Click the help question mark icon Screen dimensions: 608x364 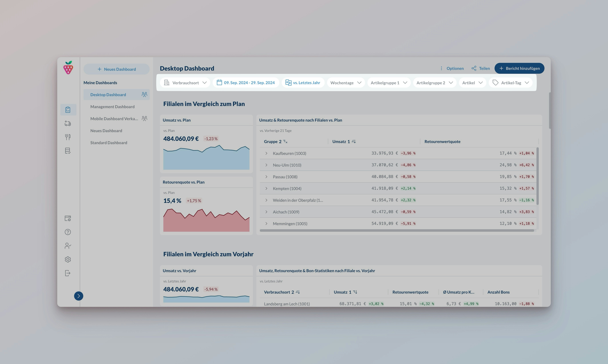(x=68, y=232)
